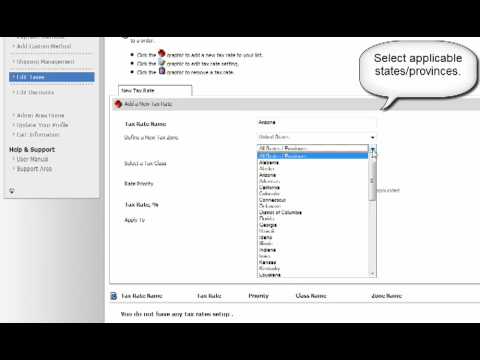The image size is (480, 360).
Task: Click the Zone Name column header
Action: pyautogui.click(x=387, y=296)
